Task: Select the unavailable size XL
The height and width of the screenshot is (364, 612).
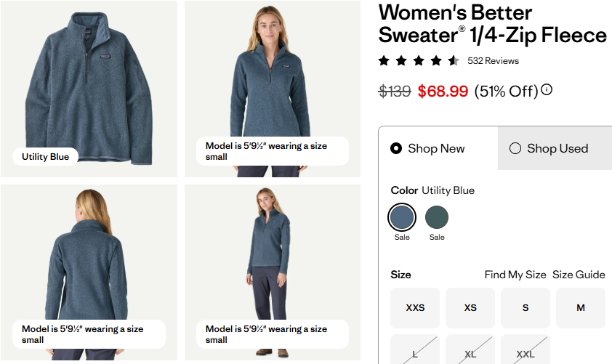Action: 470,353
